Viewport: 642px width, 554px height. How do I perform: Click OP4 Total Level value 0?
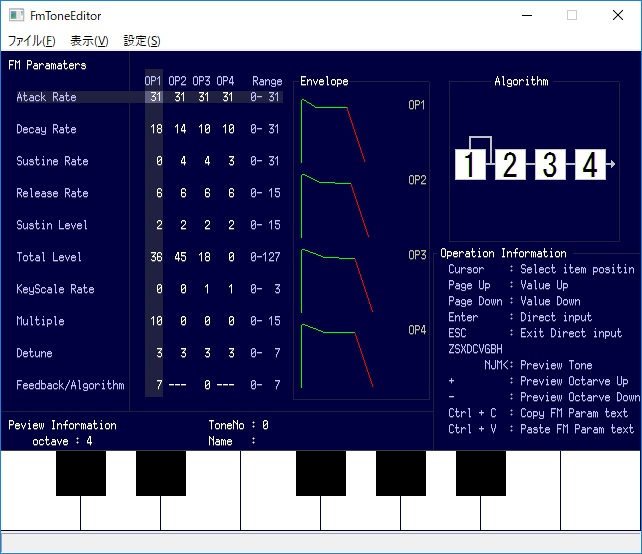[231, 257]
